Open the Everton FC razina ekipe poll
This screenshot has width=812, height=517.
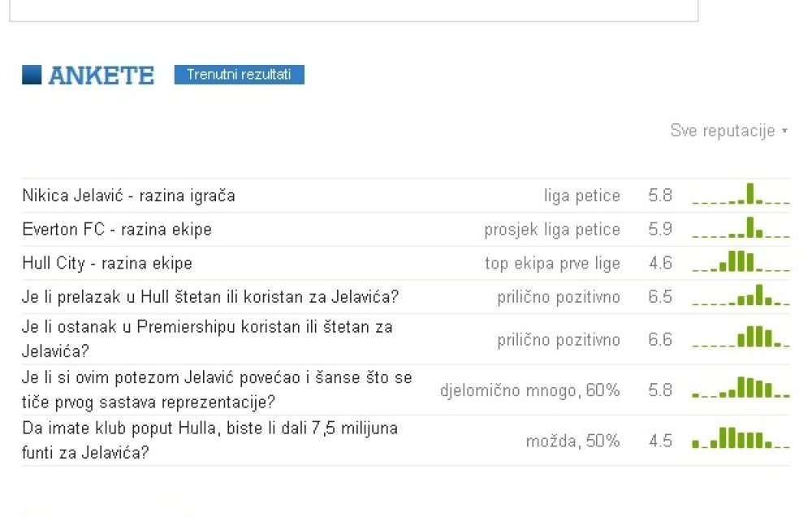point(117,229)
